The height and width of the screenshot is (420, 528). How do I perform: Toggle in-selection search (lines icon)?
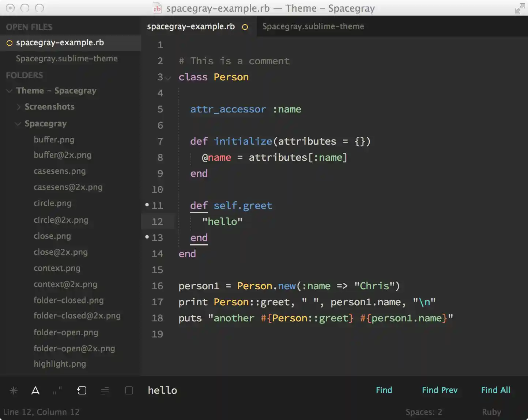pyautogui.click(x=105, y=391)
